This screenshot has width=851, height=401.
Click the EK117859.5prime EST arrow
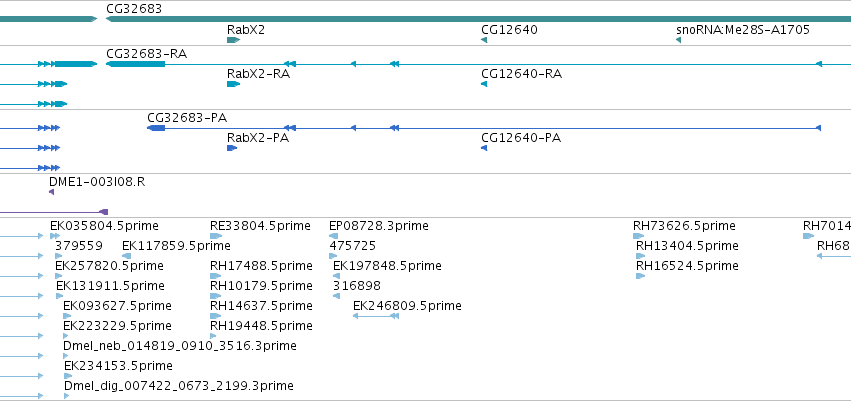(x=127, y=256)
